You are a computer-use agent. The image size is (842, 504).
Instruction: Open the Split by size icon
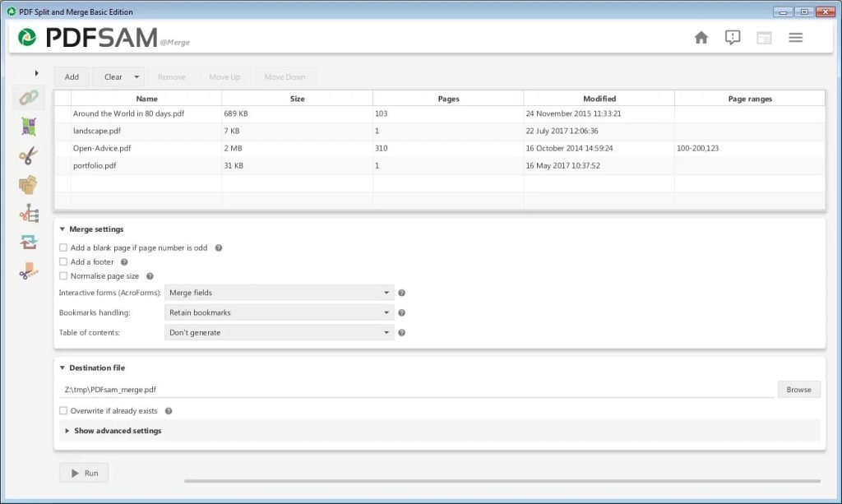click(29, 271)
